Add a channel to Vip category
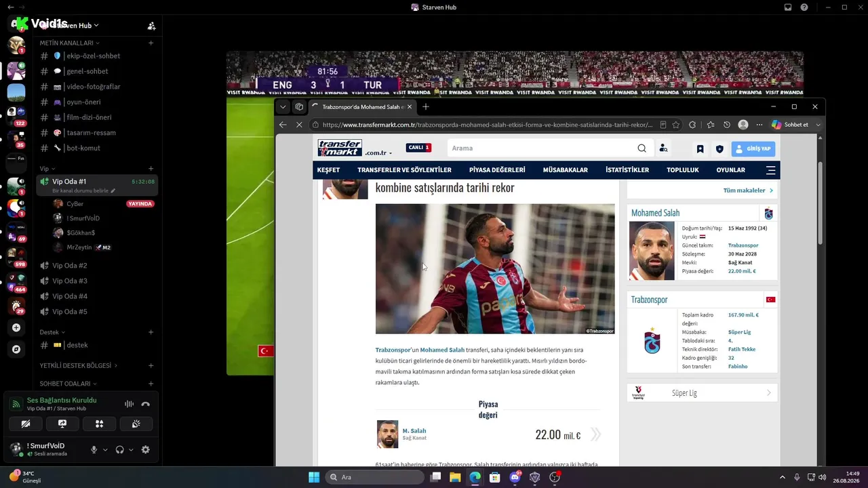The width and height of the screenshot is (868, 488). (151, 169)
